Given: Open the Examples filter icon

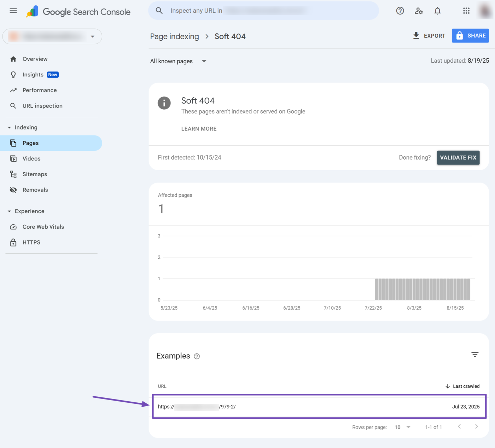Looking at the screenshot, I should [x=475, y=355].
